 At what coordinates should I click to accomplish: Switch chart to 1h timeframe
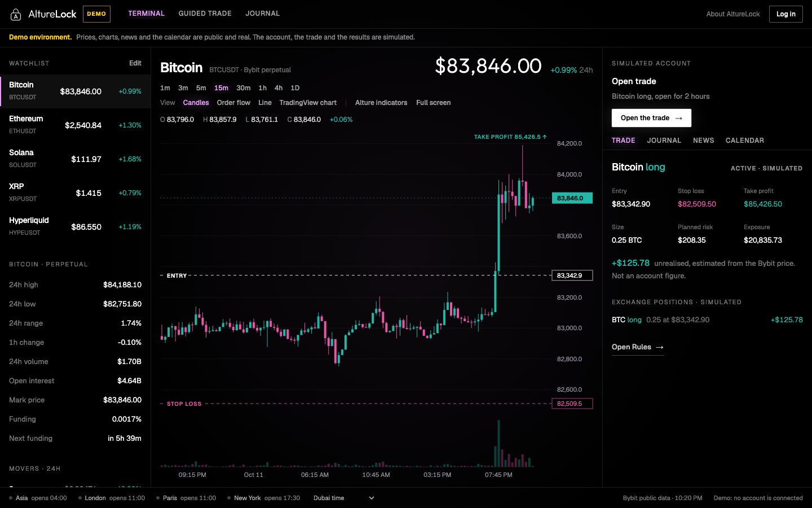(x=263, y=88)
